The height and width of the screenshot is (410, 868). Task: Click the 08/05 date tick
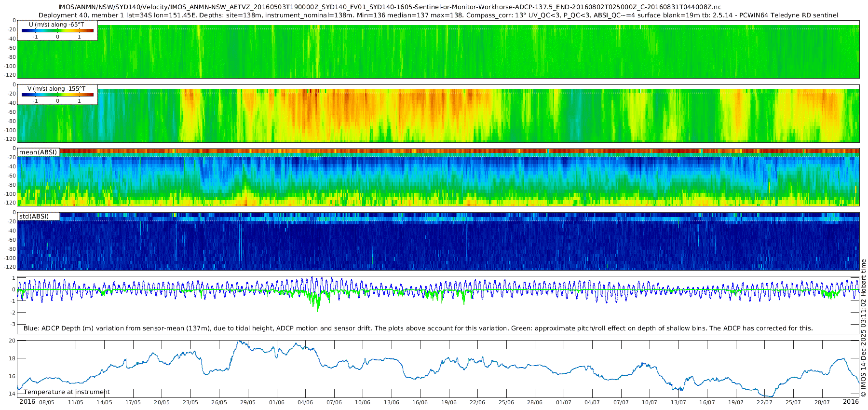(x=47, y=402)
